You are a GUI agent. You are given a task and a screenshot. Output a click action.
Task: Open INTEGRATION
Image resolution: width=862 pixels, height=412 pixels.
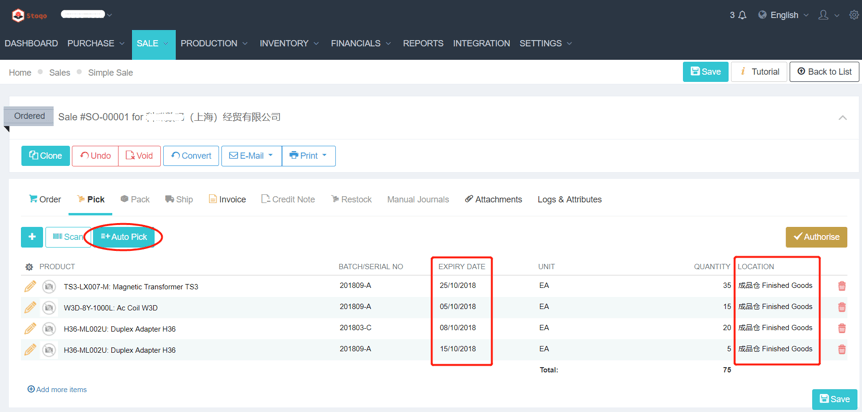482,43
